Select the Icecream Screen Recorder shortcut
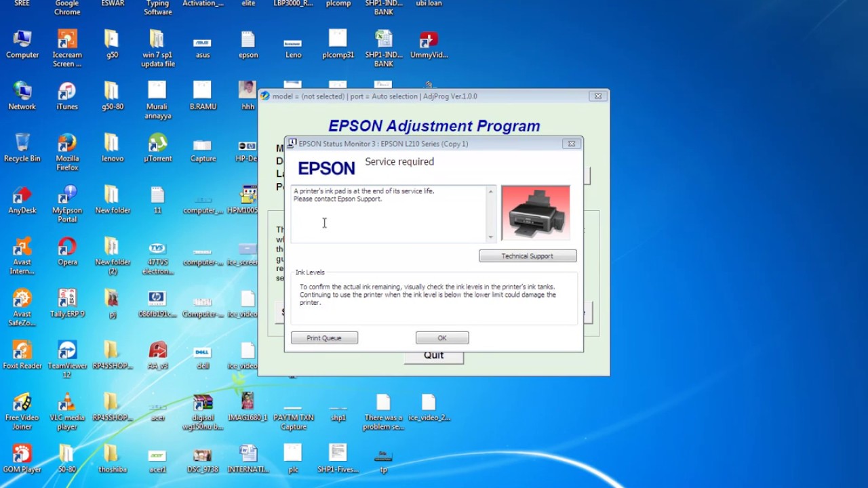This screenshot has width=868, height=488. pyautogui.click(x=67, y=49)
